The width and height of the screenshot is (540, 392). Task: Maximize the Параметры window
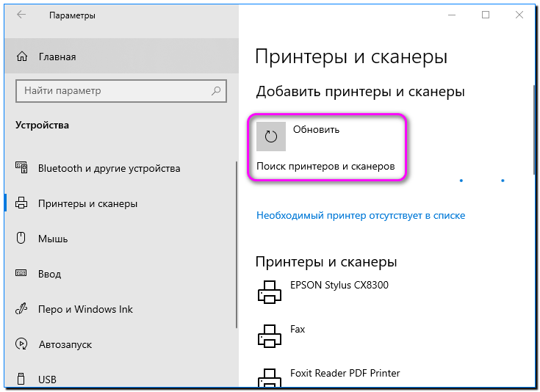(x=486, y=15)
